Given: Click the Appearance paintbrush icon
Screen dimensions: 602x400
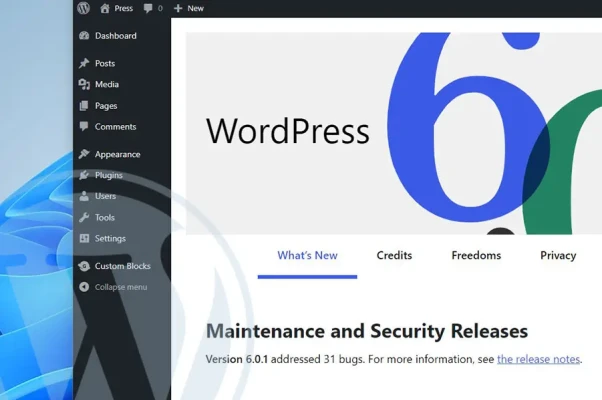Looking at the screenshot, I should [x=84, y=154].
